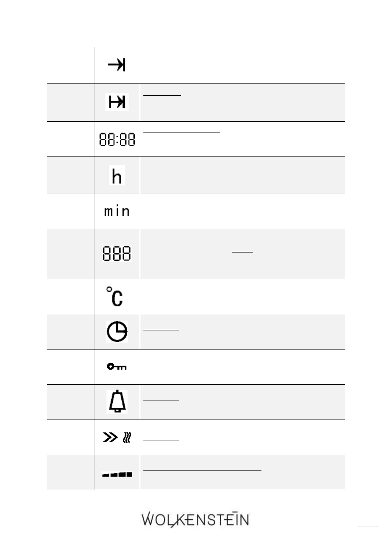Click the arrow-to-bar end time icon
392x554 pixels.
(x=117, y=66)
